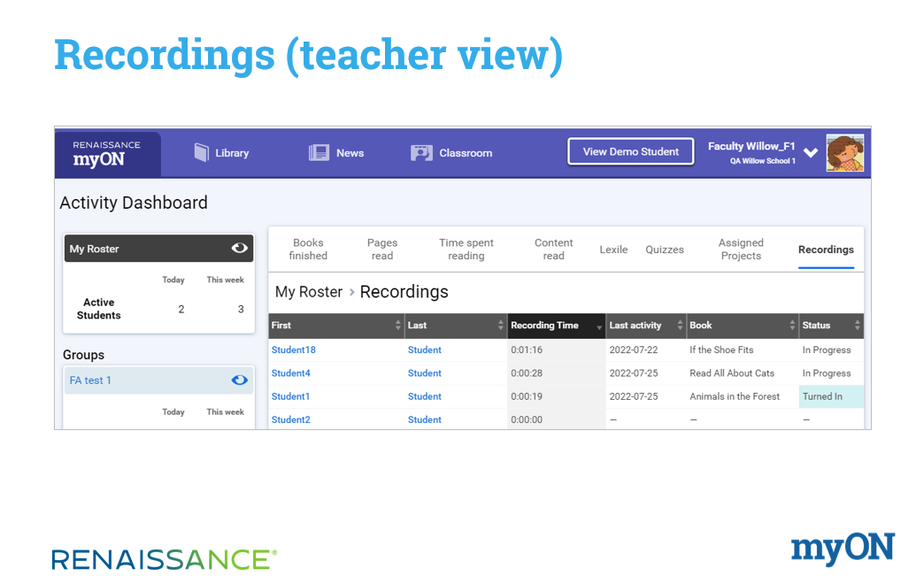Open the Student1 first name link
This screenshot has width=924, height=576.
coord(290,396)
